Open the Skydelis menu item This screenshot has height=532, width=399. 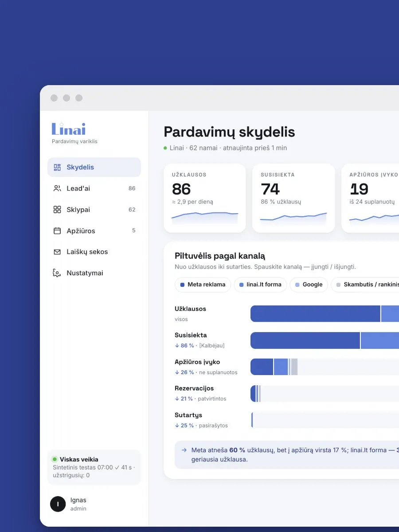[x=94, y=167]
